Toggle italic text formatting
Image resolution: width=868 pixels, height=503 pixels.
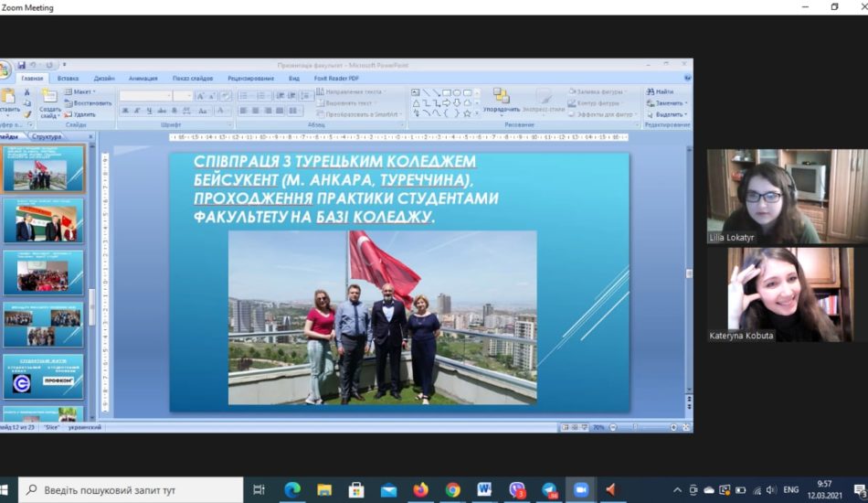pos(137,111)
